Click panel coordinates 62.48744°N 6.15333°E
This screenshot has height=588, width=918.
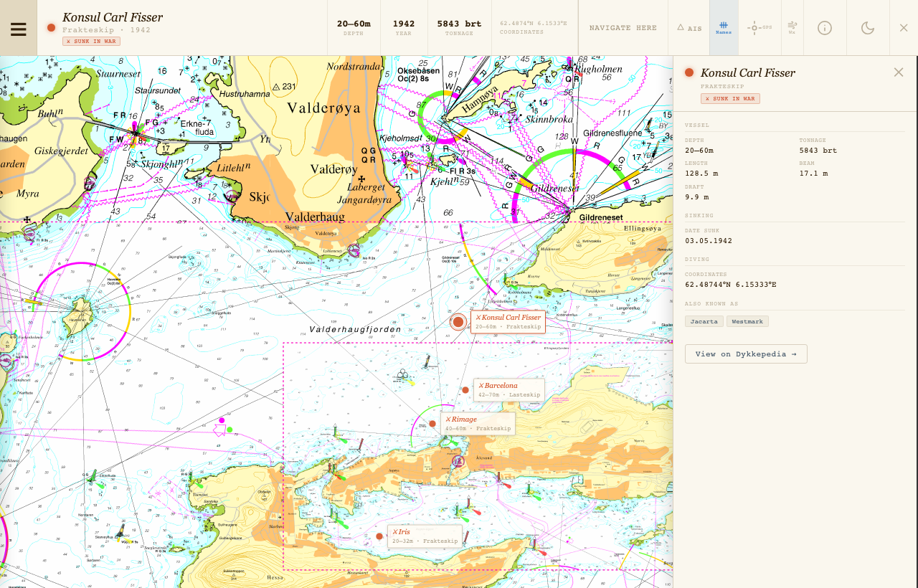coord(731,285)
